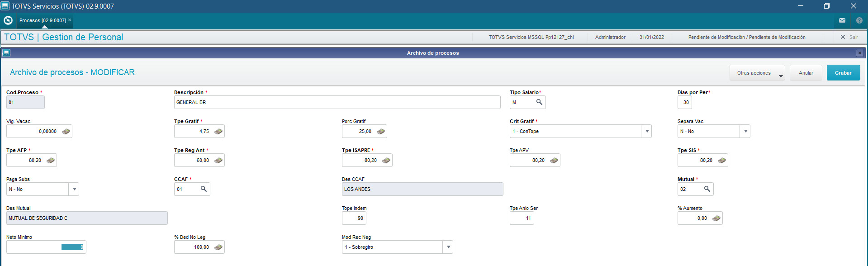Click Sair to exit

pos(849,37)
